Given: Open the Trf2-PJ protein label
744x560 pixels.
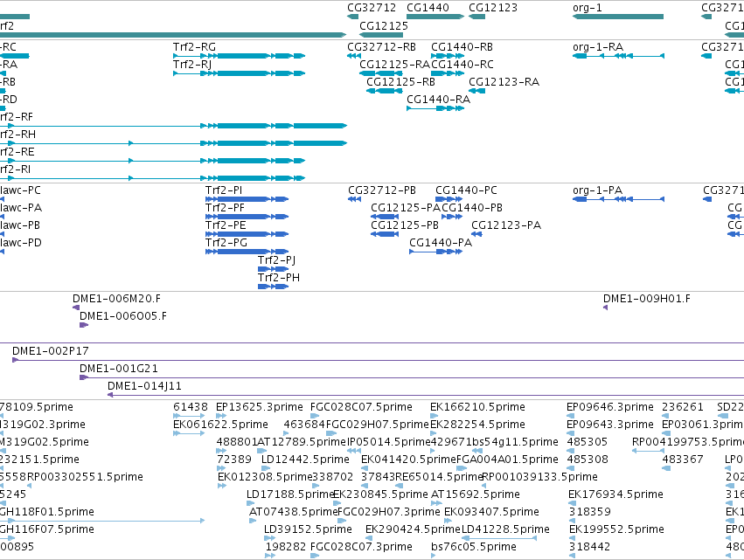Looking at the screenshot, I should [x=276, y=260].
